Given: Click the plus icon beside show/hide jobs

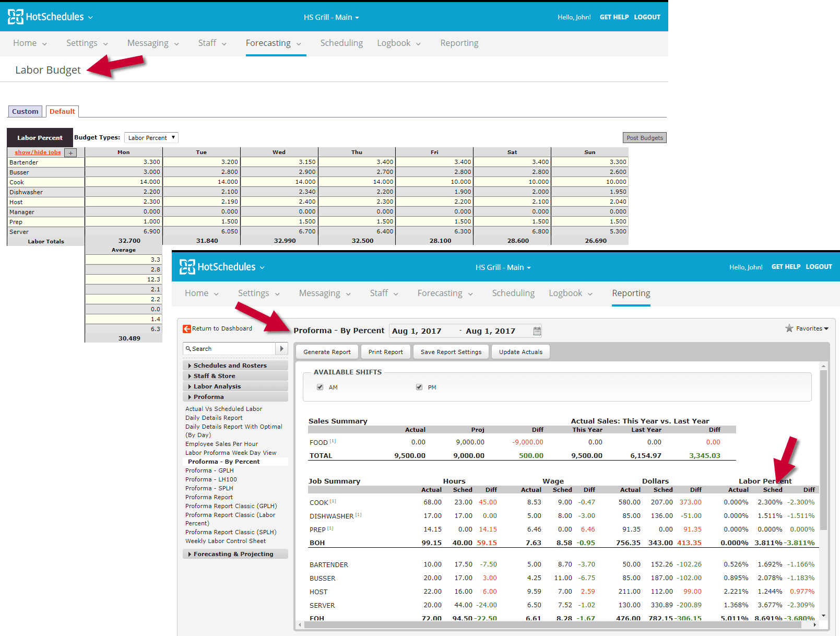Looking at the screenshot, I should pos(70,153).
